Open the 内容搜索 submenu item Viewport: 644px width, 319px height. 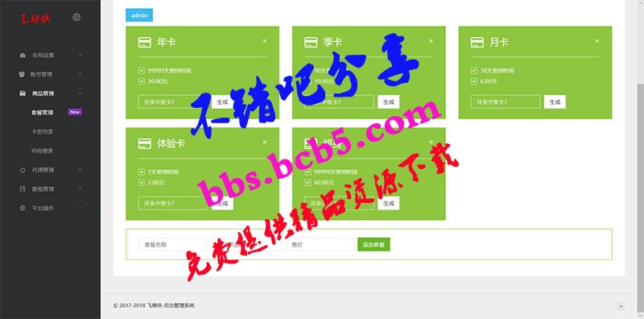tap(43, 151)
